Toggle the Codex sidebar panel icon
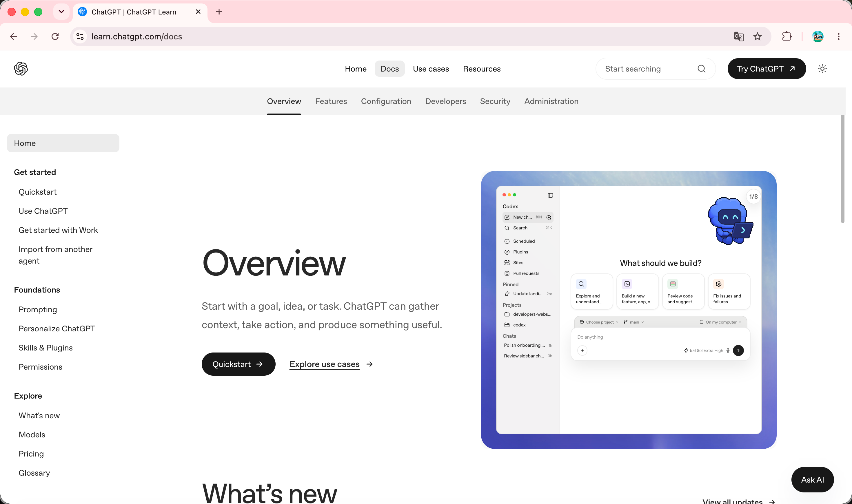Image resolution: width=852 pixels, height=504 pixels. (550, 195)
